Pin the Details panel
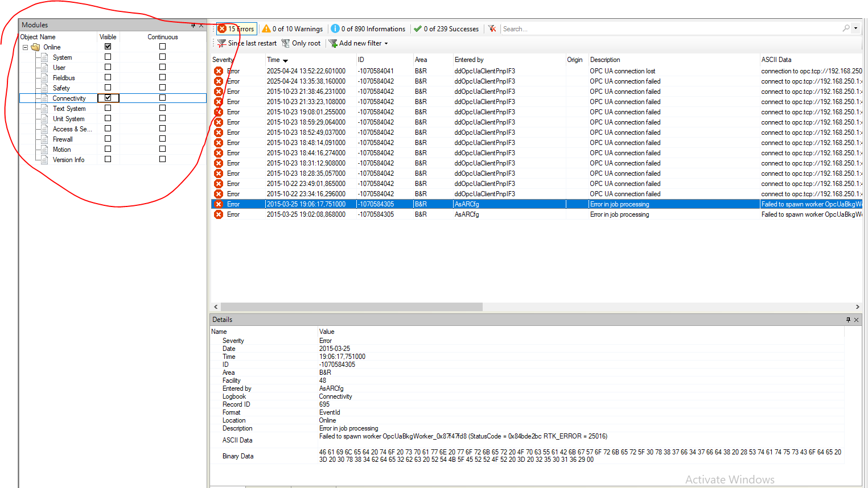This screenshot has width=868, height=488. [848, 320]
